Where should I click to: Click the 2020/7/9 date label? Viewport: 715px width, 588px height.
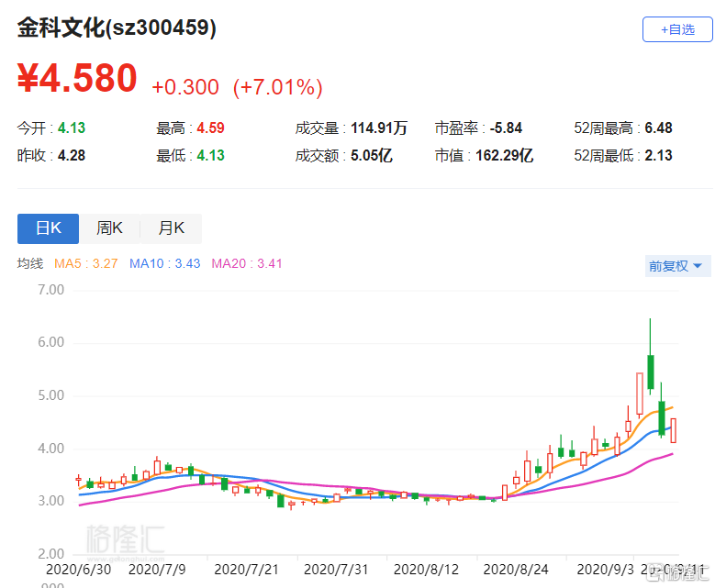point(157,570)
